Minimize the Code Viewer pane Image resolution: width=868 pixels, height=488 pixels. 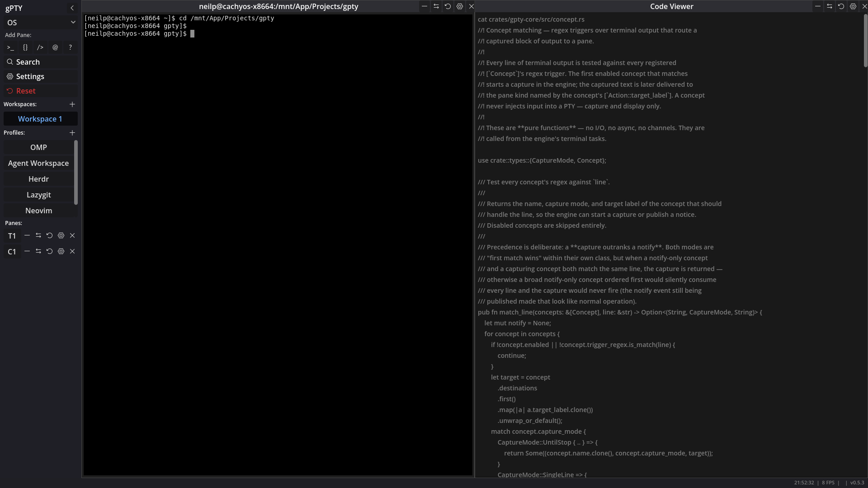[818, 6]
